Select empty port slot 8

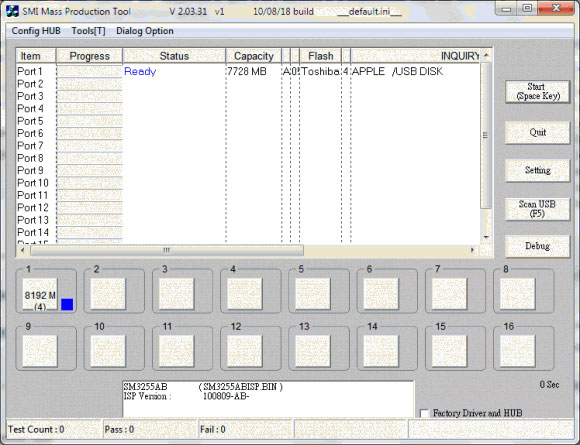click(517, 294)
